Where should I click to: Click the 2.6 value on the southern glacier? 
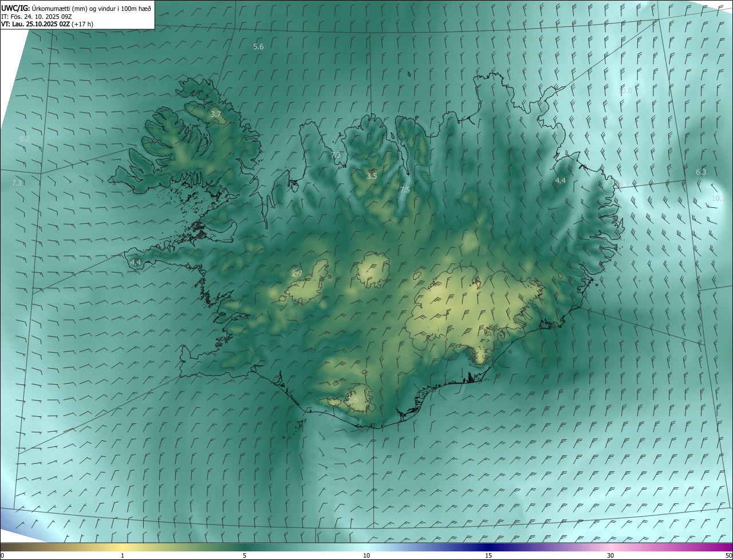click(x=353, y=400)
